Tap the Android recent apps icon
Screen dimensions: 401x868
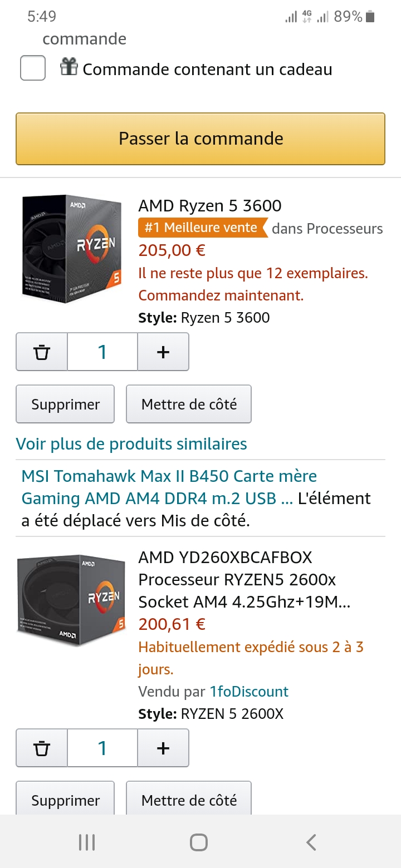click(87, 842)
